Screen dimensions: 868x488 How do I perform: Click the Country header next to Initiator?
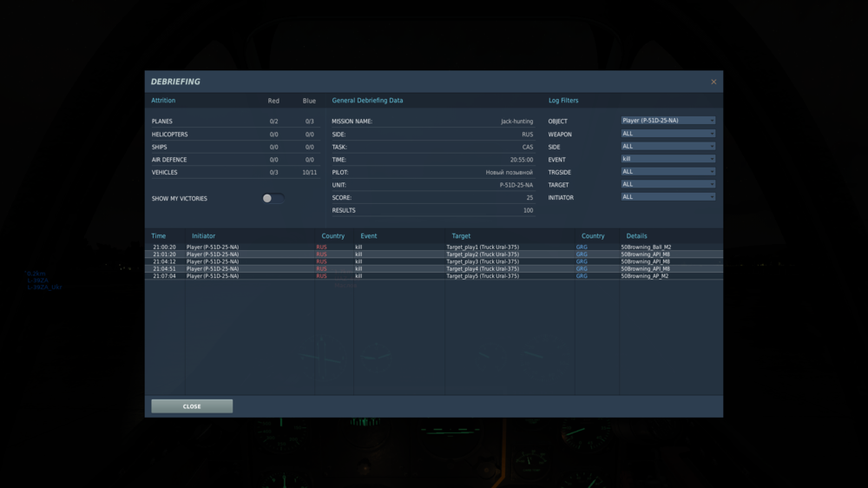(x=332, y=236)
